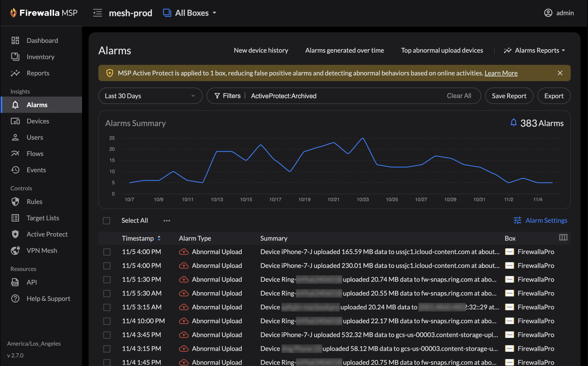The image size is (588, 366).
Task: Open the admin user profile icon
Action: coord(548,13)
